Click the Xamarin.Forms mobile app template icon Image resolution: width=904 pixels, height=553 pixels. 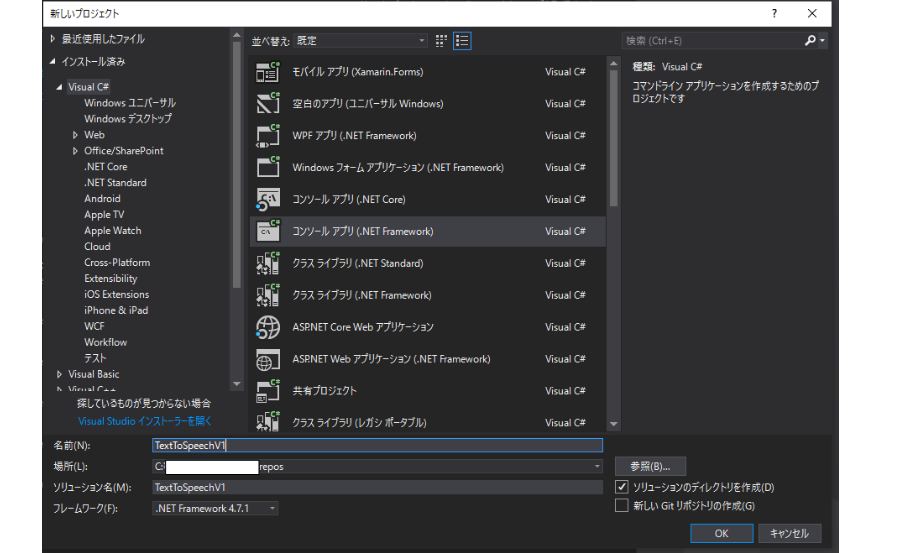pyautogui.click(x=268, y=72)
